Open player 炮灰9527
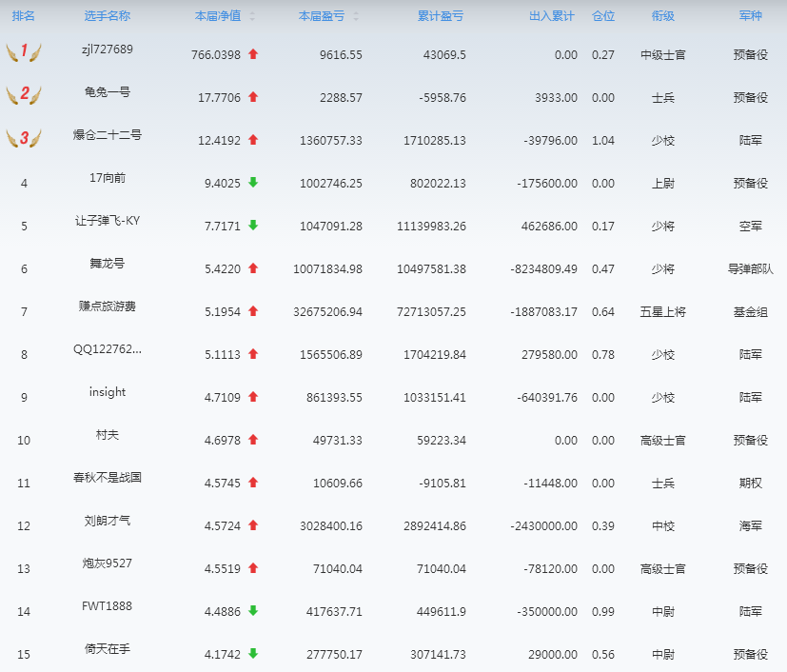The height and width of the screenshot is (672, 787). [x=108, y=563]
